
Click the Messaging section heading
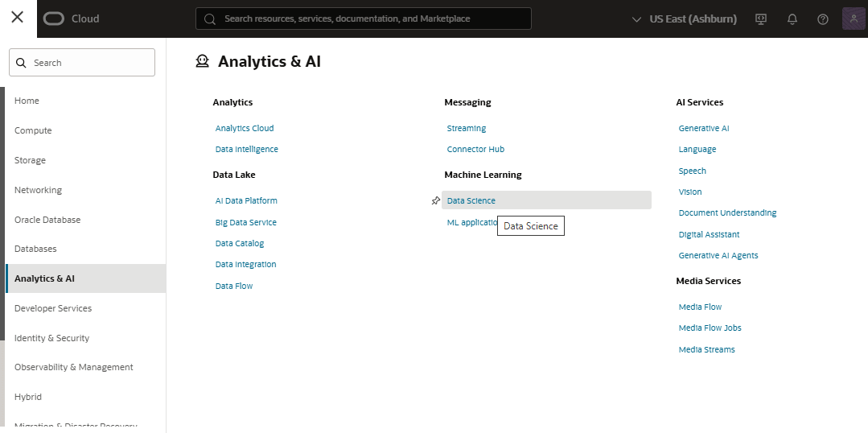pos(467,102)
